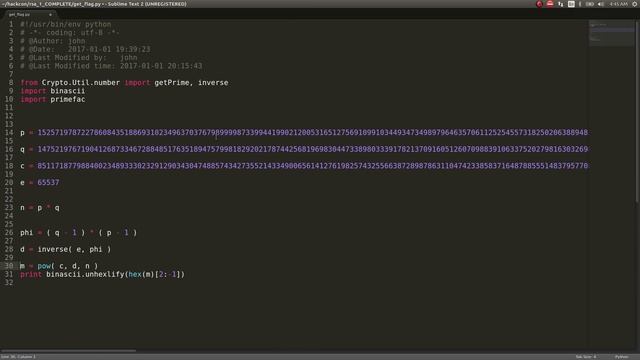Click line number 14 in the gutter
Screen dimensions: 640x360
pyautogui.click(x=9, y=133)
